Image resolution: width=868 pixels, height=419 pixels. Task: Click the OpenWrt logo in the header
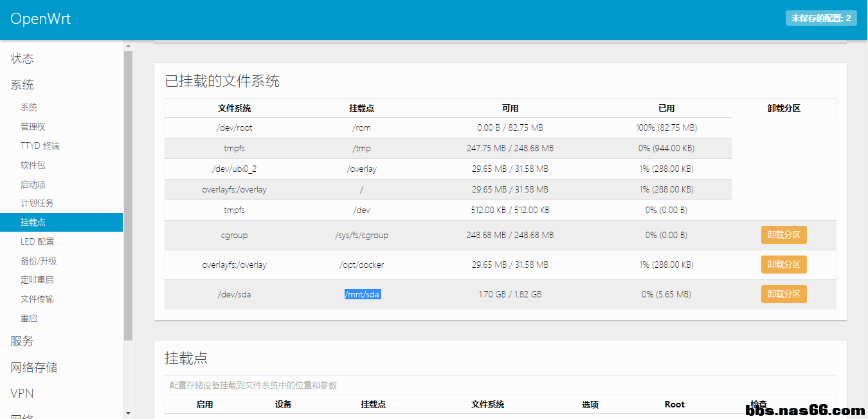point(41,19)
